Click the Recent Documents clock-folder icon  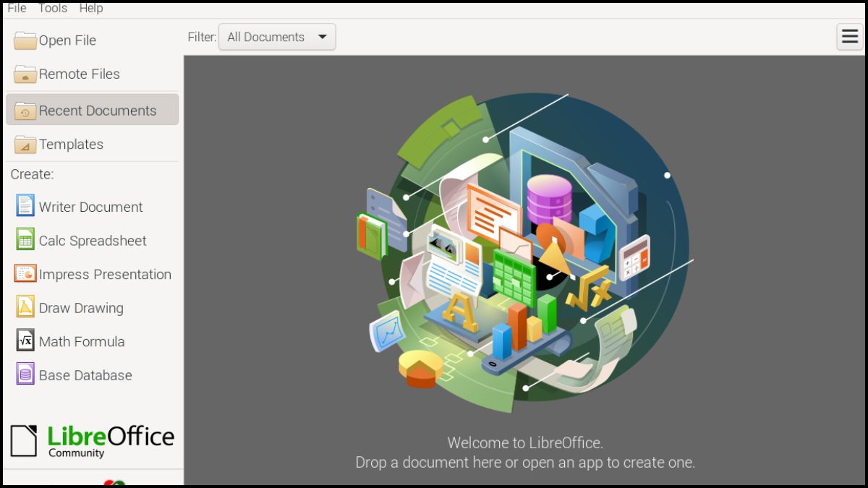point(25,111)
